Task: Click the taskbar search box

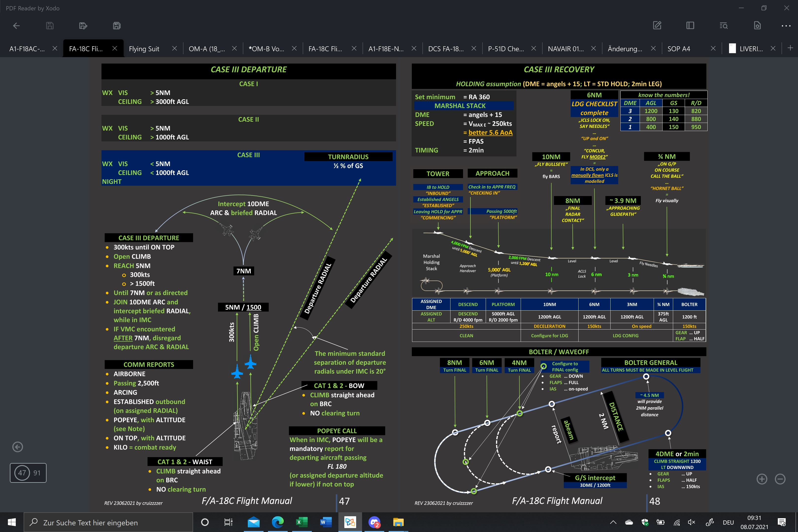Action: tap(109, 522)
